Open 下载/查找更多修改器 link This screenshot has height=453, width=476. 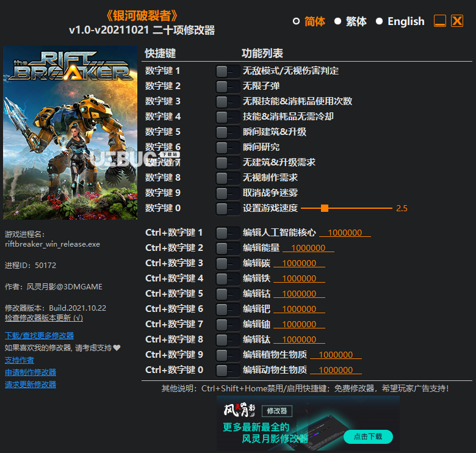click(40, 336)
